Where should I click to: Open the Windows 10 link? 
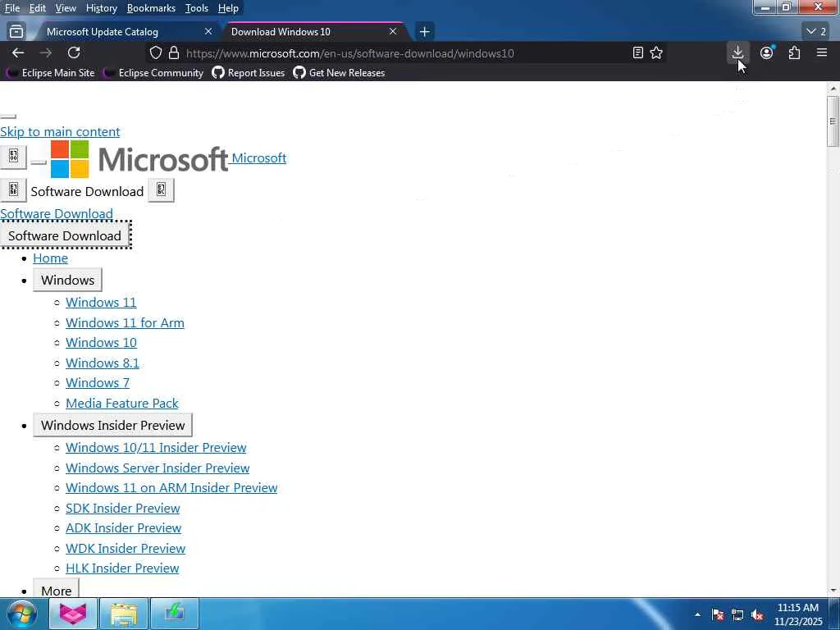[101, 343]
